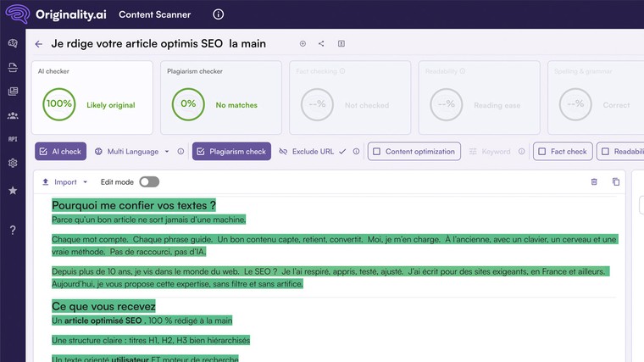This screenshot has width=644, height=362.
Task: Enable the Content optimization checkbox
Action: [414, 151]
